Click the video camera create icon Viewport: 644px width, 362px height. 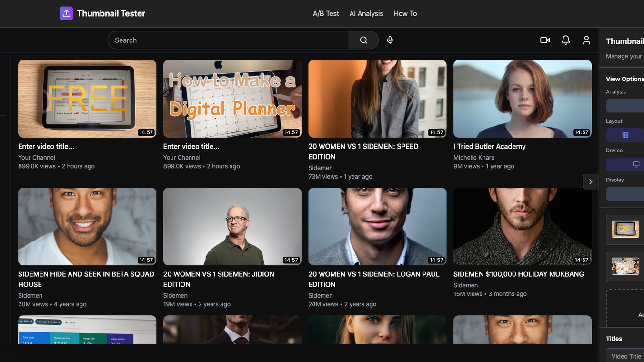545,40
